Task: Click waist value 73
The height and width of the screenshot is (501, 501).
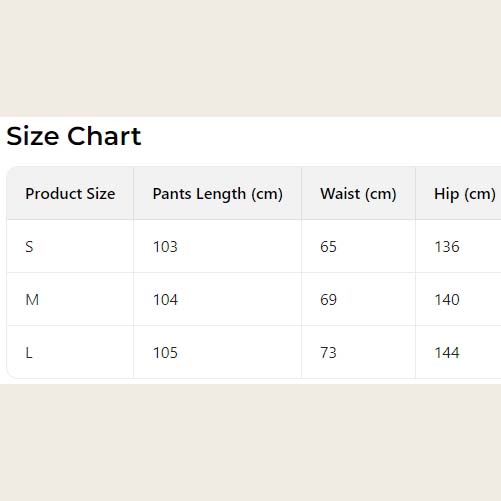Action: (x=328, y=353)
